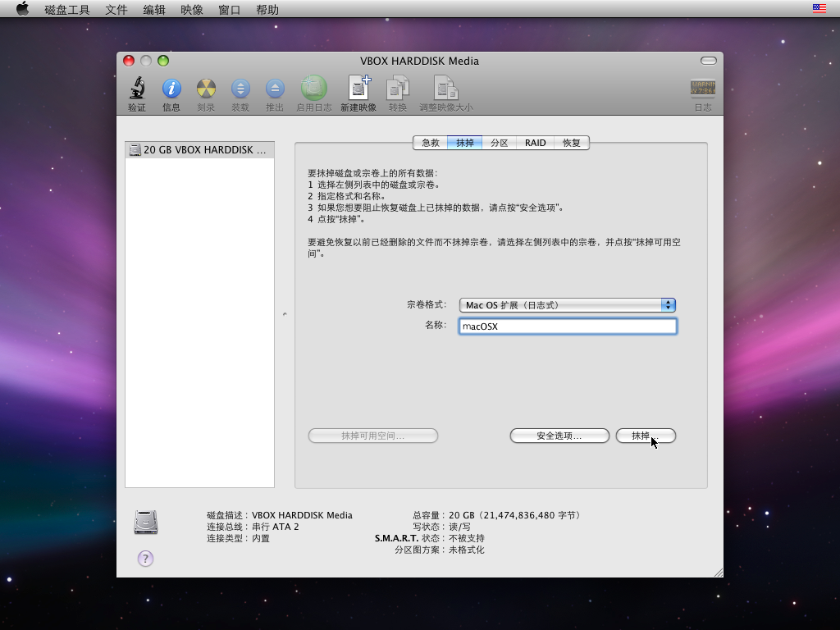Click the 连接类型 value 内置
Viewport: 840px width, 630px height.
click(261, 538)
